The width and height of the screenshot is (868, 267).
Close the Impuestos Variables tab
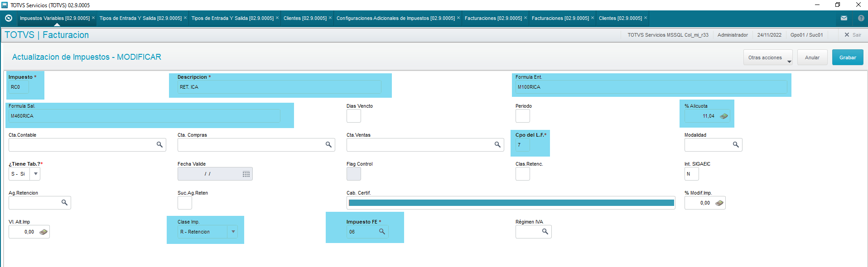93,18
